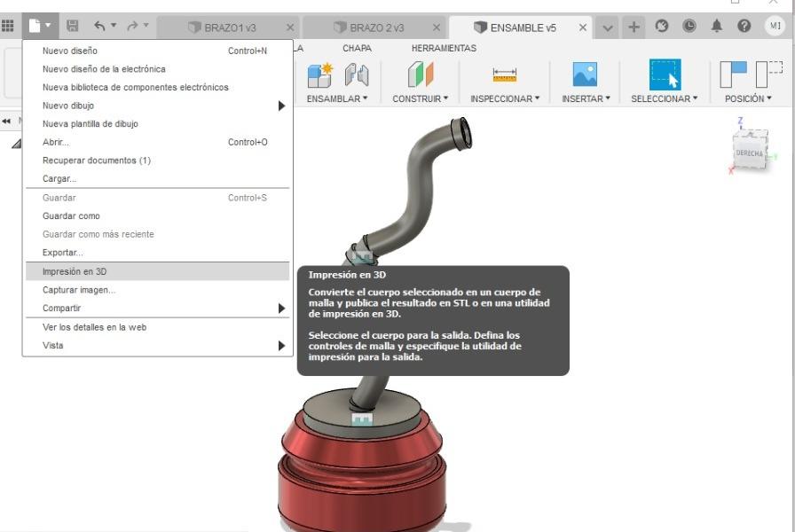Choose Nueva plantilla de dibujo
The height and width of the screenshot is (532, 795).
tap(157, 123)
